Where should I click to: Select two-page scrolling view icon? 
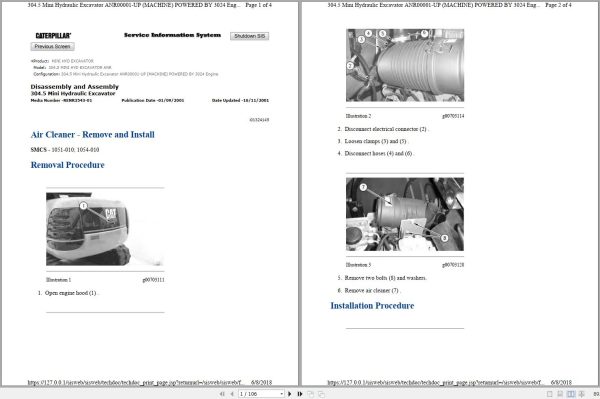(x=581, y=394)
